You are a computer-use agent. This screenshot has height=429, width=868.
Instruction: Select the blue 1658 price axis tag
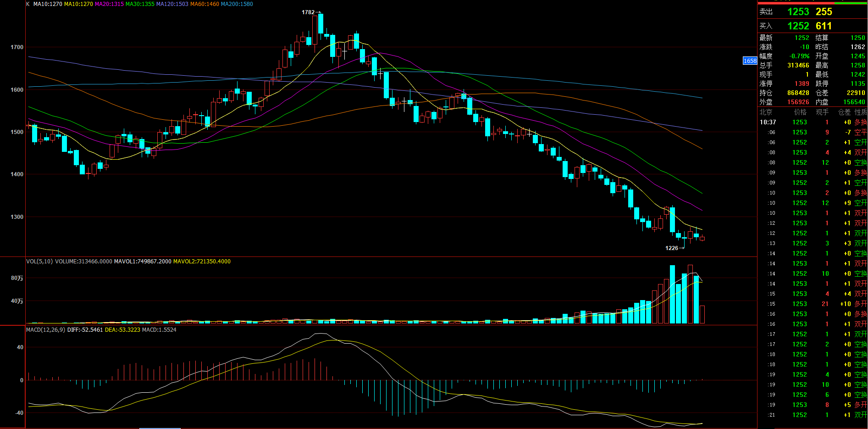coord(750,61)
